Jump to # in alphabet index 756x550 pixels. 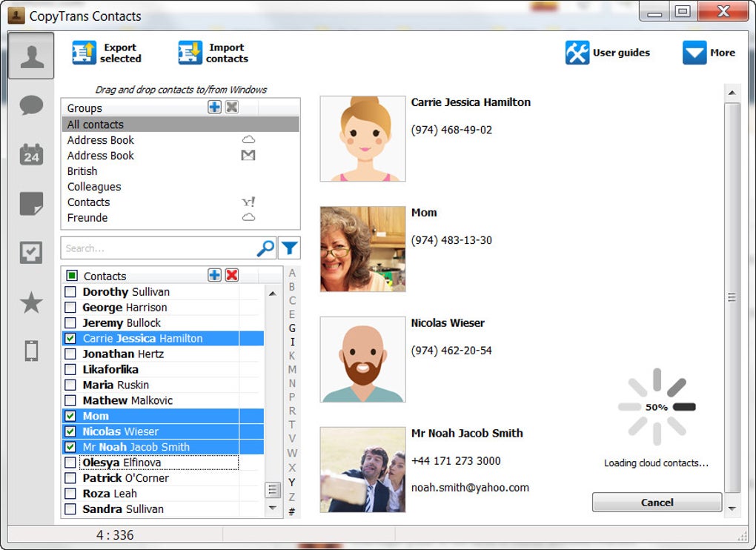click(292, 511)
